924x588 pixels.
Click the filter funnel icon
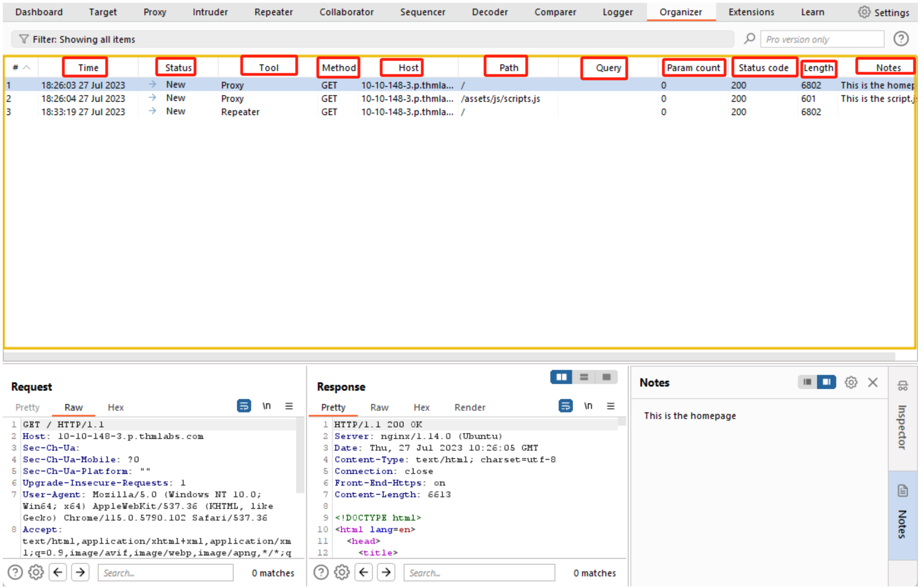pos(23,39)
